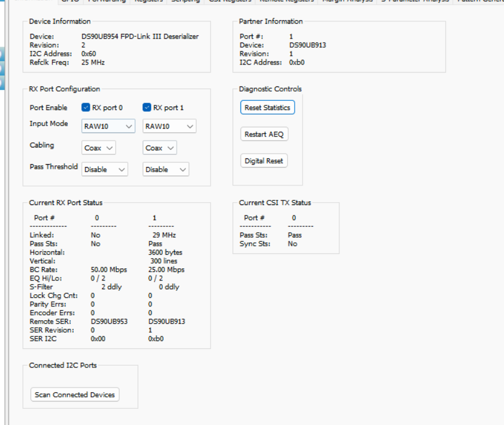Open RX port 1 Cabling dropdown

click(160, 147)
